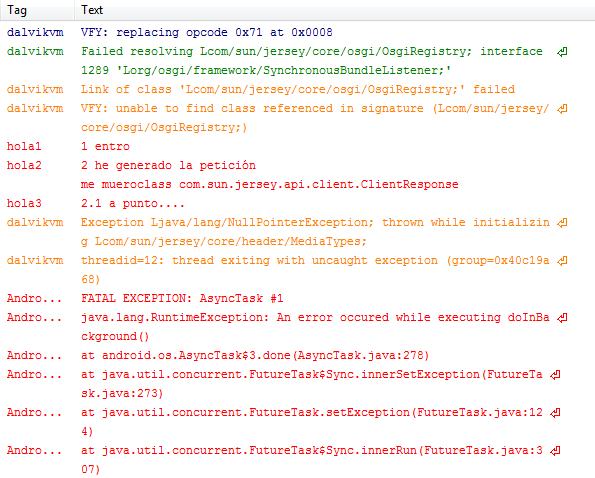Click the Tag column header
The width and height of the screenshot is (595, 478).
(x=37, y=10)
